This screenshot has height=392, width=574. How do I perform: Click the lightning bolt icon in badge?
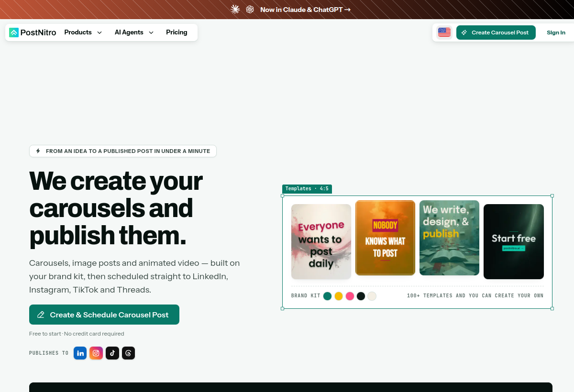[38, 151]
